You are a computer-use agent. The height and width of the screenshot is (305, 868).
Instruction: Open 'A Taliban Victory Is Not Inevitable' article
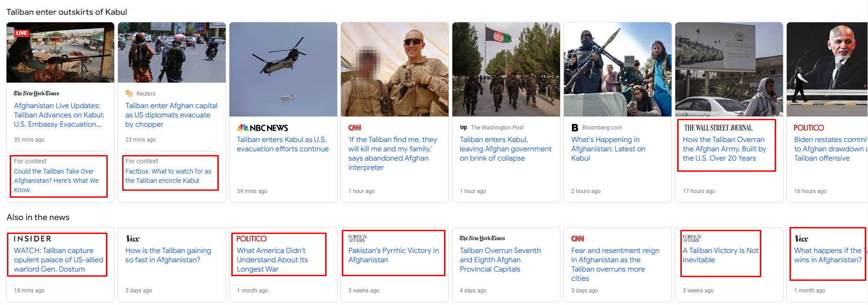point(720,255)
